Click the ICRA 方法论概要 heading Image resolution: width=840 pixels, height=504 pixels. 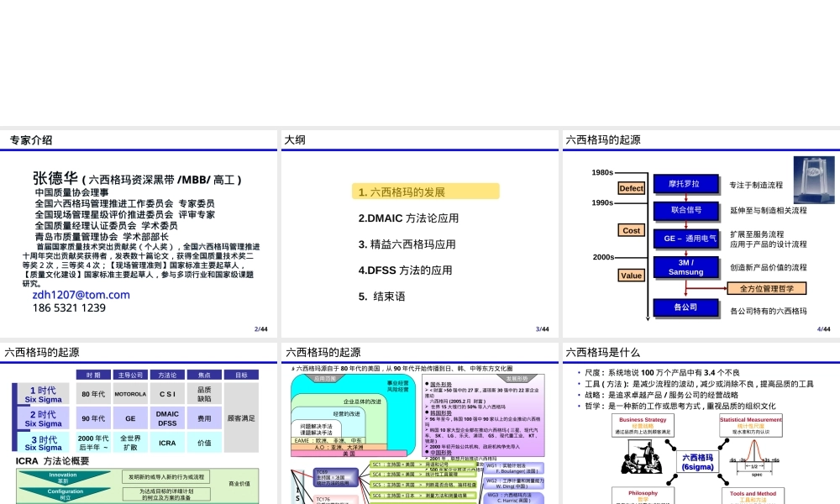[52, 461]
